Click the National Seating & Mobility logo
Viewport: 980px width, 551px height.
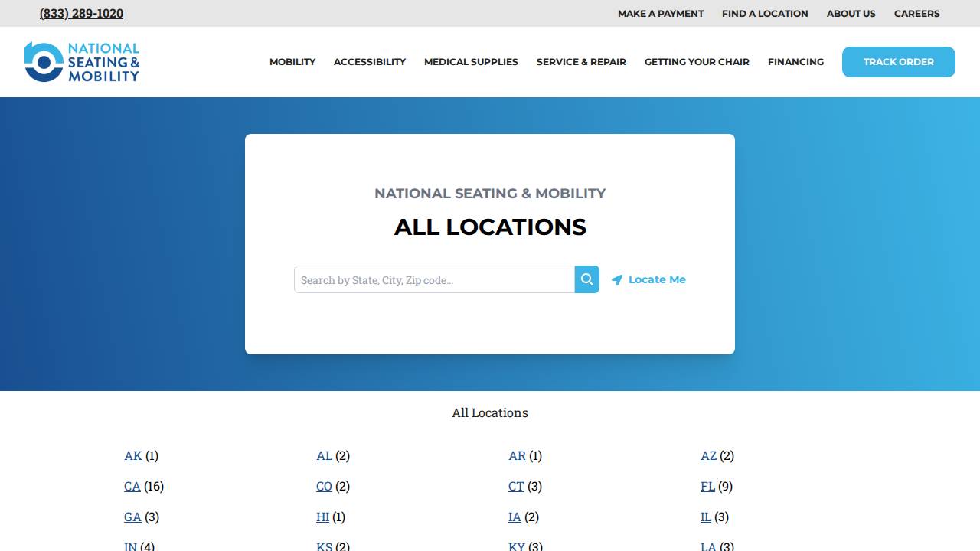tap(81, 61)
